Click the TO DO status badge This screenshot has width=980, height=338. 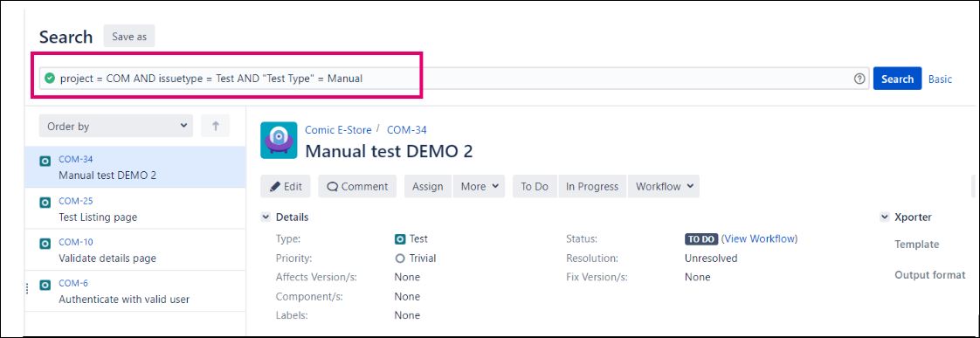coord(700,239)
